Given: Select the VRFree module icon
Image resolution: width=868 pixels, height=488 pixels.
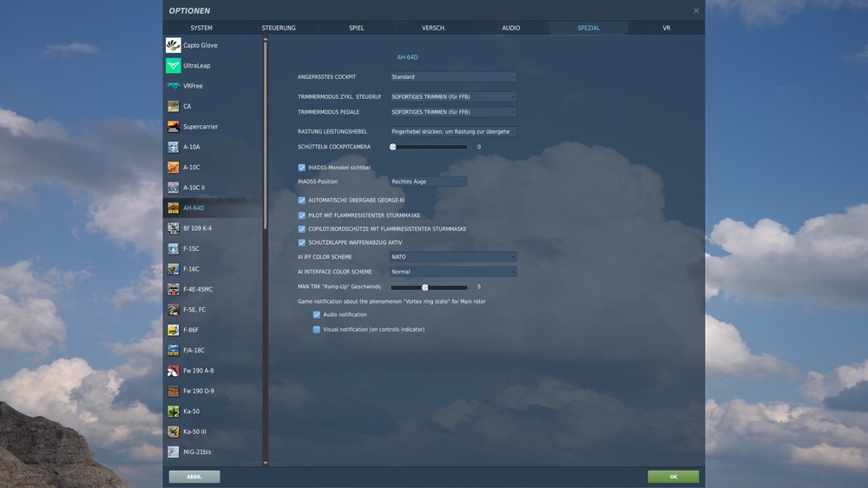Looking at the screenshot, I should tap(174, 86).
